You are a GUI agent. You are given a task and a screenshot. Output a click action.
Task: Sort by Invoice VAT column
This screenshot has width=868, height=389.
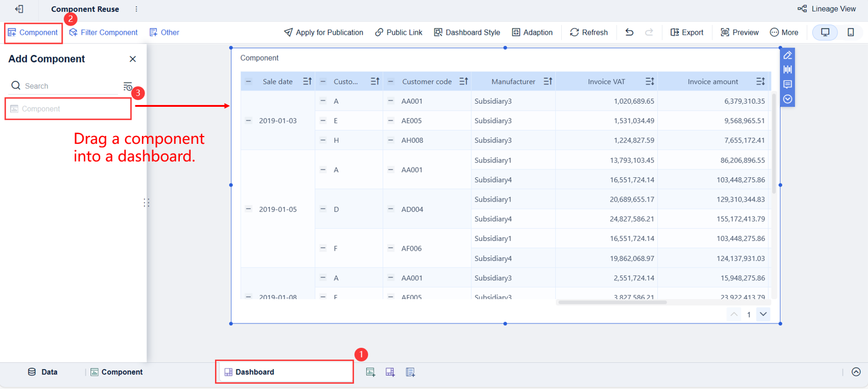tap(650, 81)
